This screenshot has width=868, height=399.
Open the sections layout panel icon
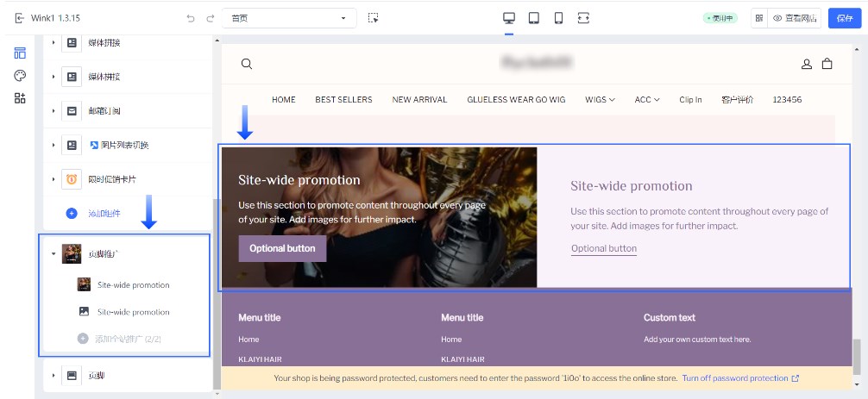point(20,53)
